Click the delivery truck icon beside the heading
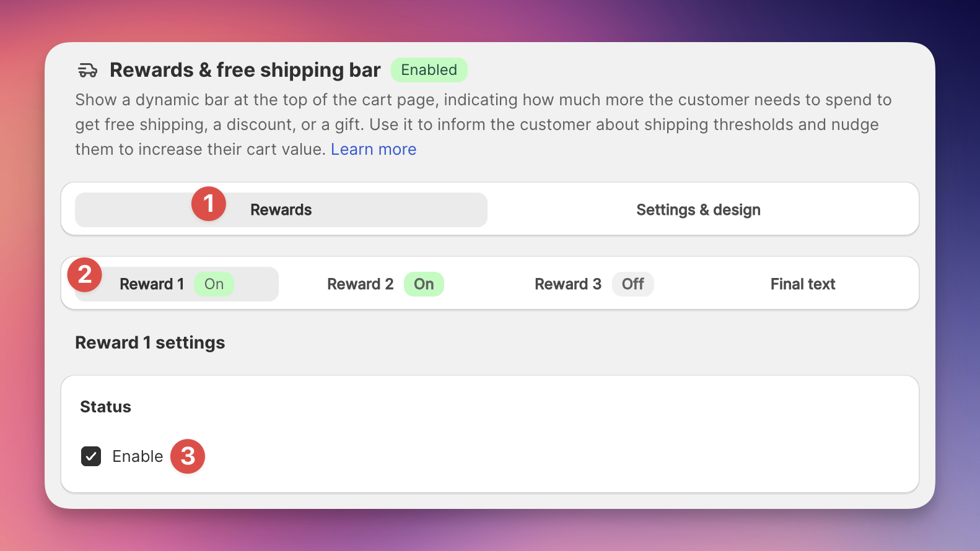Viewport: 980px width, 551px height. point(87,70)
